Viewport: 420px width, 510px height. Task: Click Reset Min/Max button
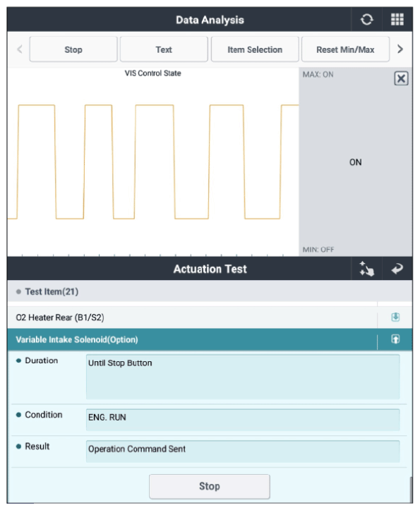coord(345,49)
